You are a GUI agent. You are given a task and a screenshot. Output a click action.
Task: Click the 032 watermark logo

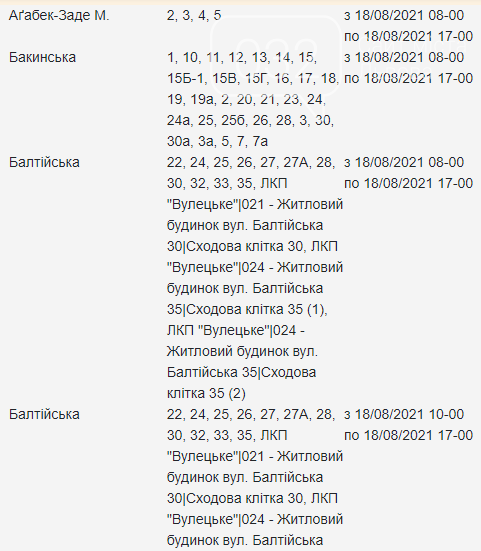click(276, 56)
